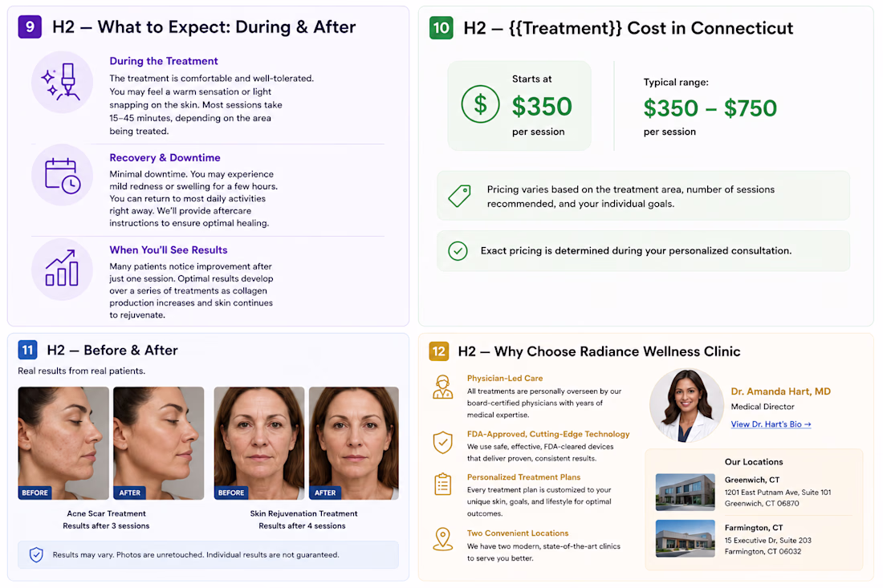Click the shield checkmark FDA-Approved icon
This screenshot has height=588, width=883.
coord(442,442)
